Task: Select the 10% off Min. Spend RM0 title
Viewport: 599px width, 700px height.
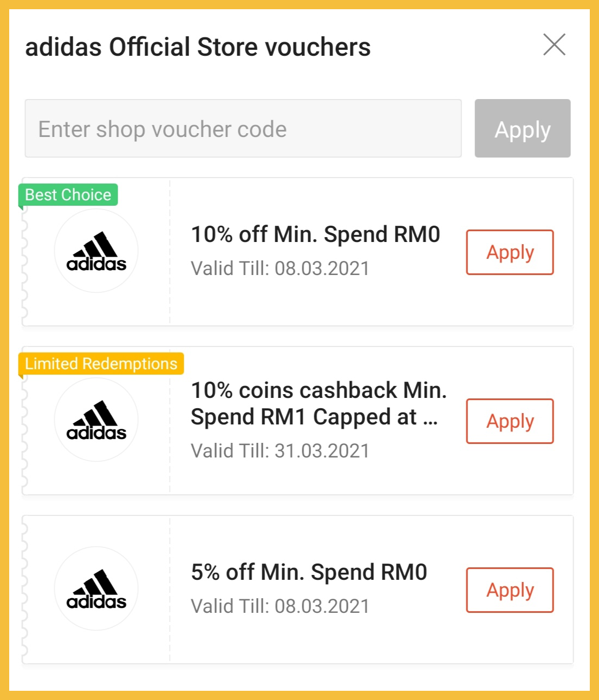Action: pyautogui.click(x=315, y=235)
